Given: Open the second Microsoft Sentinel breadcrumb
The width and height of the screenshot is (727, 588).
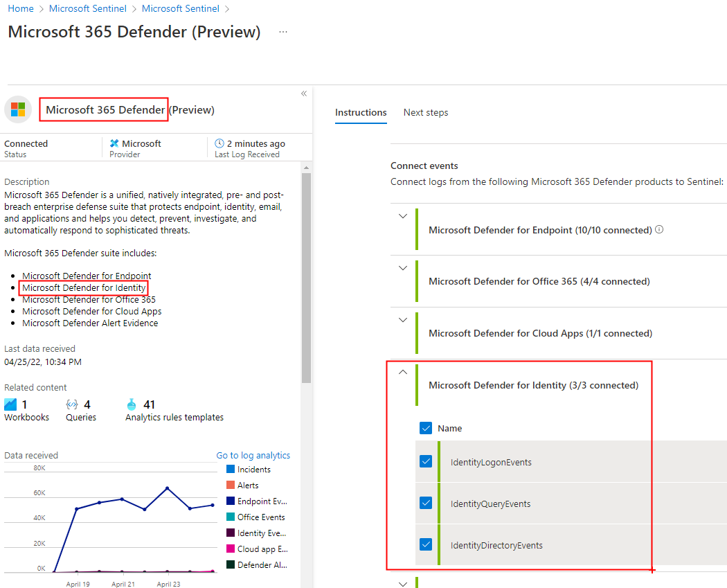Looking at the screenshot, I should pyautogui.click(x=180, y=8).
